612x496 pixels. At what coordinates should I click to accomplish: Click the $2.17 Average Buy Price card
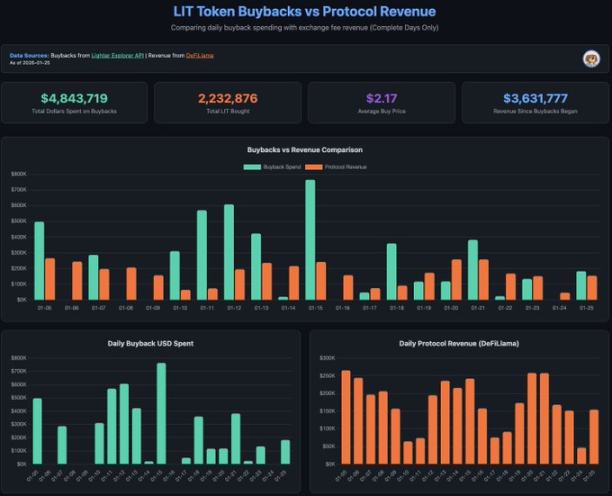[380, 102]
